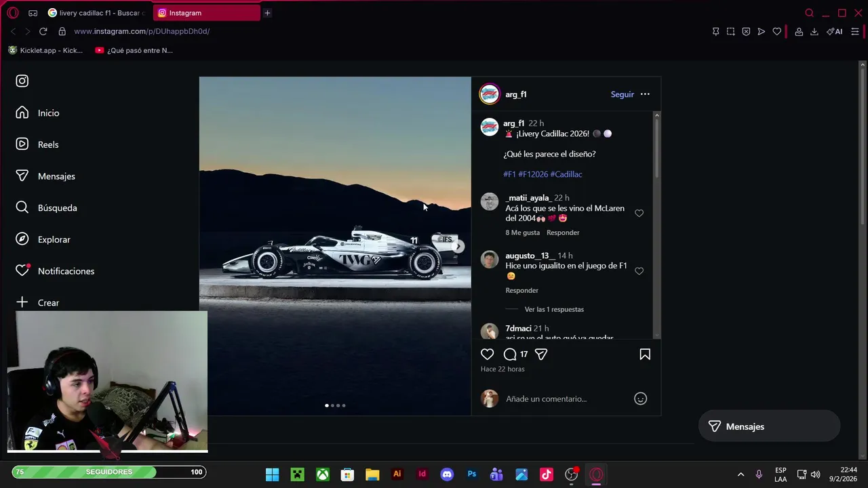Open floating Mensajes button
Viewport: 868px width, 488px height.
769,426
